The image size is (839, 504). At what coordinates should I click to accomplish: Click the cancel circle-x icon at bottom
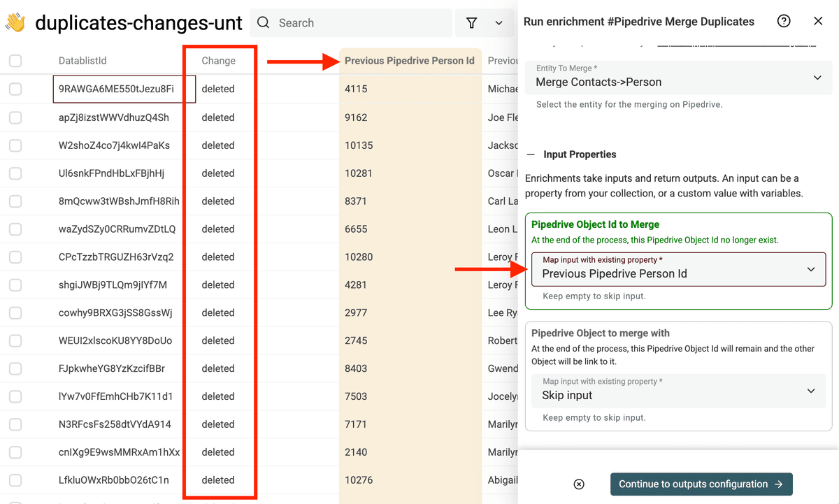tap(579, 484)
